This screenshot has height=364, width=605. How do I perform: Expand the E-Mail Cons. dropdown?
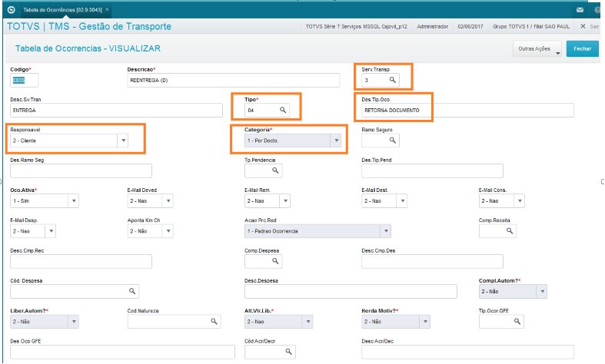coord(520,201)
